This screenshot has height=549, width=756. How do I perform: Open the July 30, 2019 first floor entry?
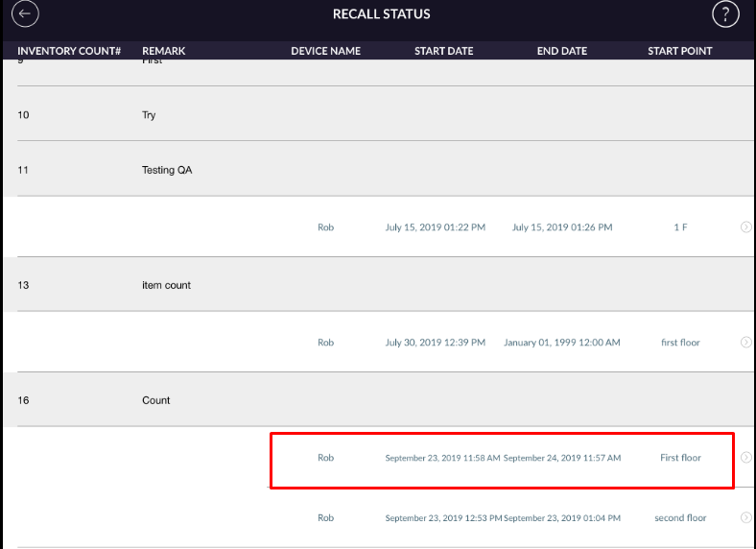click(x=436, y=343)
